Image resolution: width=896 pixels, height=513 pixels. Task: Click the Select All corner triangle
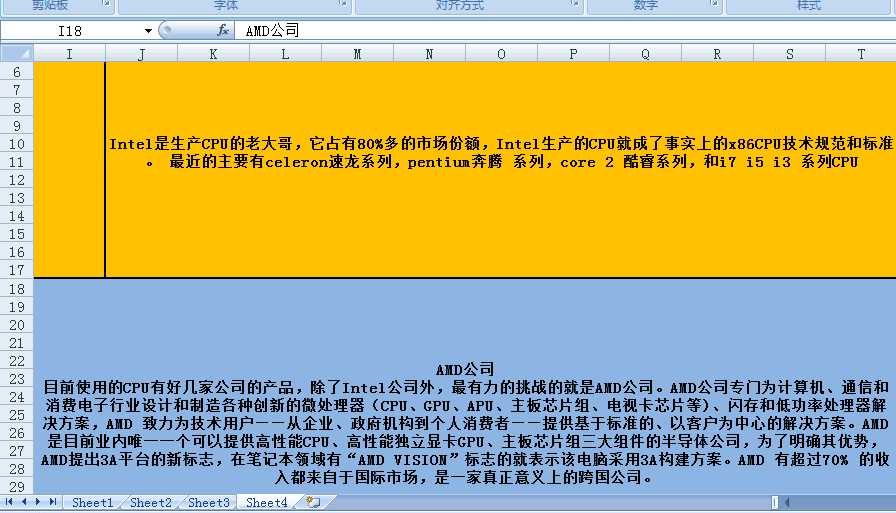click(x=17, y=54)
